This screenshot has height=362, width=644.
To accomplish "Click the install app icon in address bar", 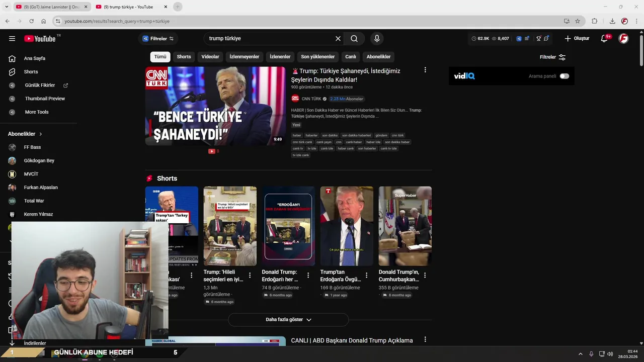I will point(567,21).
